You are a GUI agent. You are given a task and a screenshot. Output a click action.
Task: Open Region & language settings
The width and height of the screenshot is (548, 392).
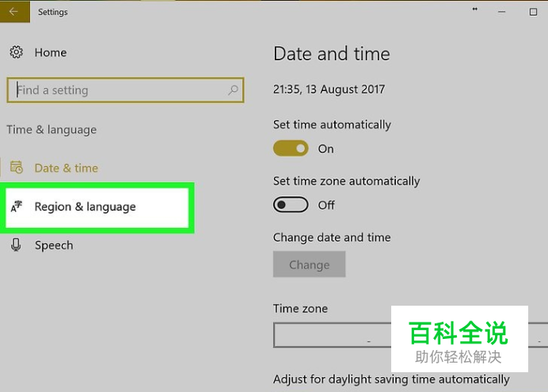(x=97, y=207)
